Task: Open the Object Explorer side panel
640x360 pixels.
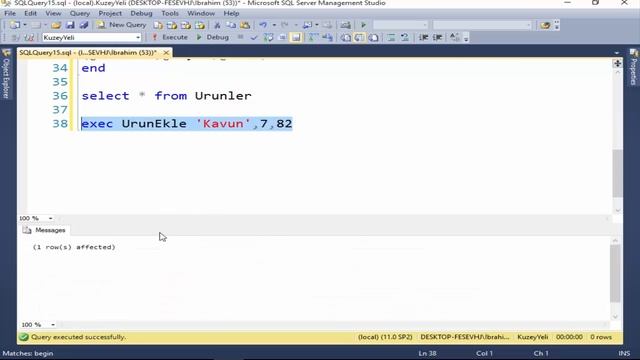Action: pyautogui.click(x=6, y=73)
